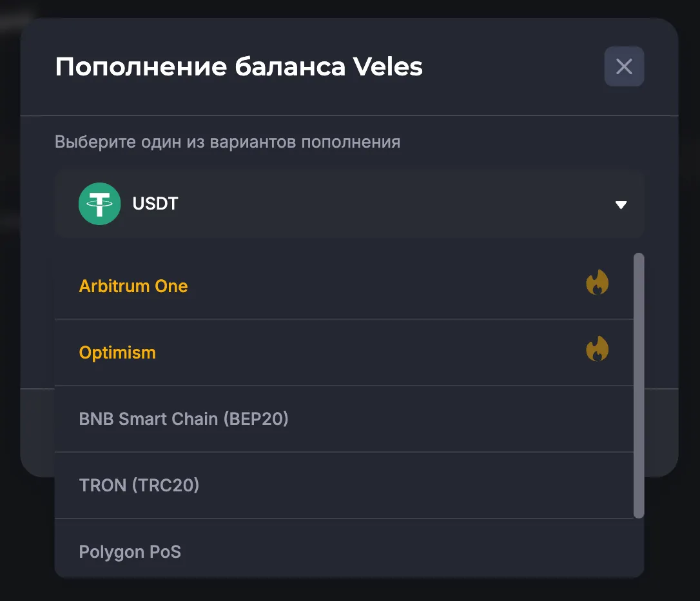The height and width of the screenshot is (601, 700).
Task: Select Polygon PoS from the list
Action: 130,551
